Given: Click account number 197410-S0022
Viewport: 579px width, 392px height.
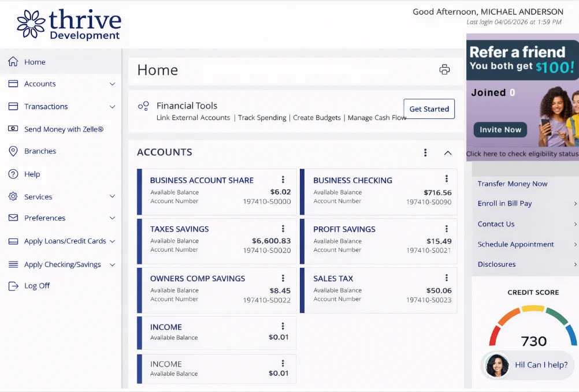Looking at the screenshot, I should pyautogui.click(x=266, y=300).
